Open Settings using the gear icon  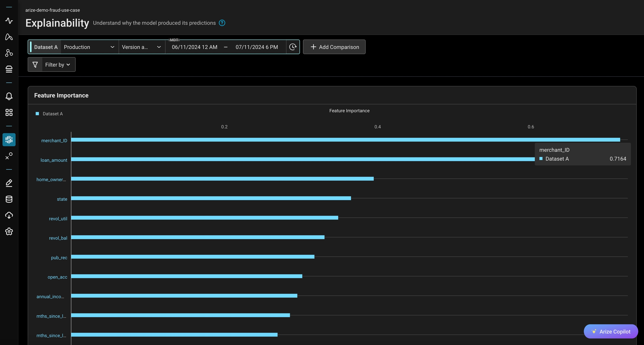[x=9, y=231]
